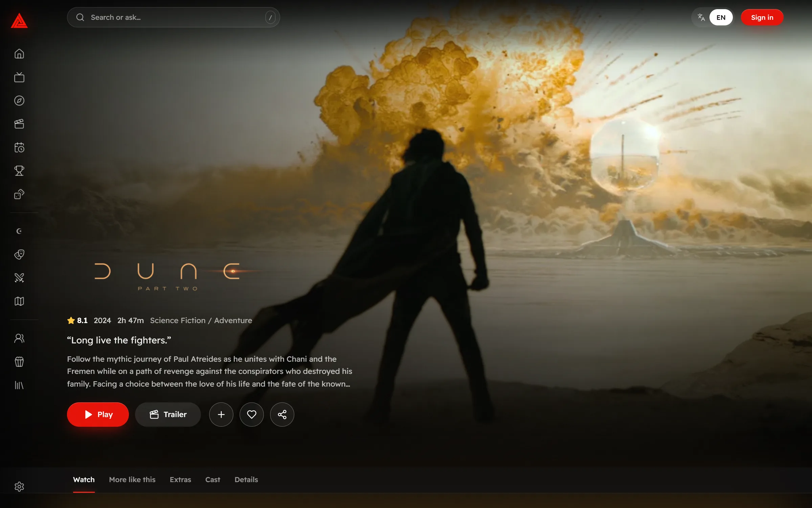Screen dimensions: 812x508
Task: Open the settings gear in sidebar
Action: point(19,487)
